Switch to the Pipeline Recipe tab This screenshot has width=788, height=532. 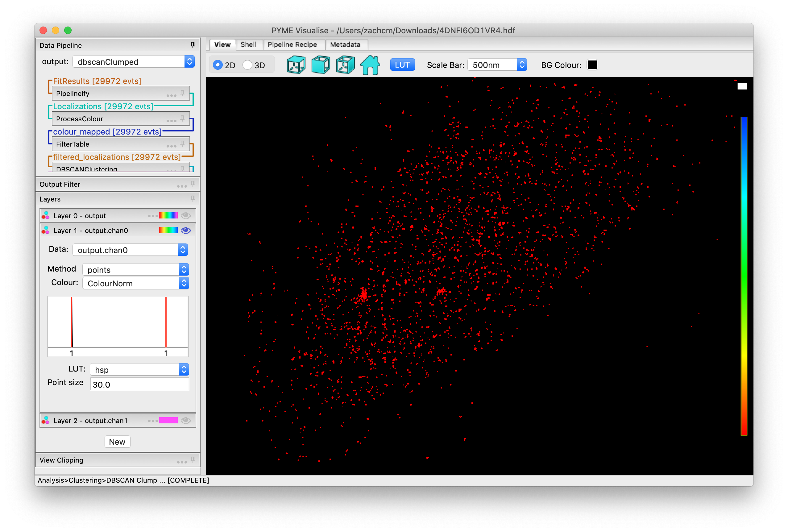tap(292, 44)
